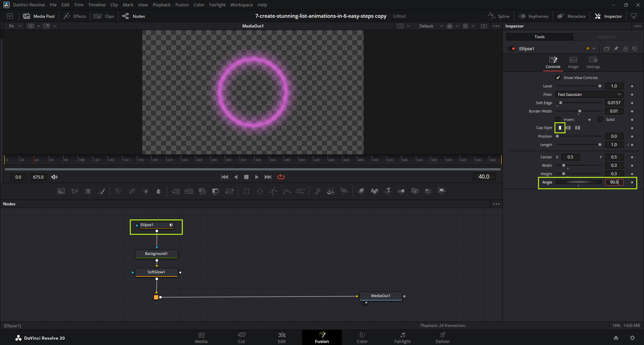Expand Ellipse1 color tag dropdown

(x=594, y=49)
